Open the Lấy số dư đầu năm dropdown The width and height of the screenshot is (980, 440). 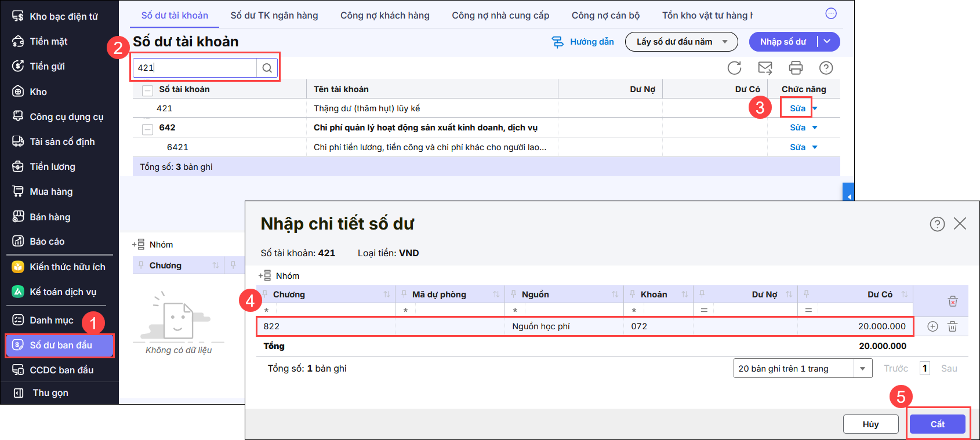[x=681, y=42]
